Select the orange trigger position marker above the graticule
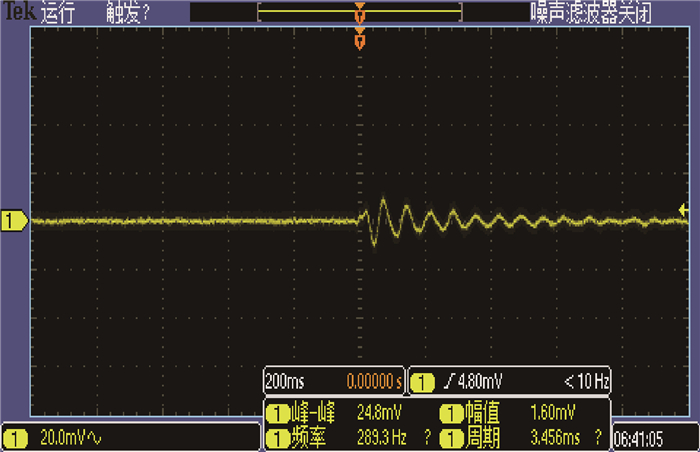Screen dimensions: 700x452 click(360, 41)
